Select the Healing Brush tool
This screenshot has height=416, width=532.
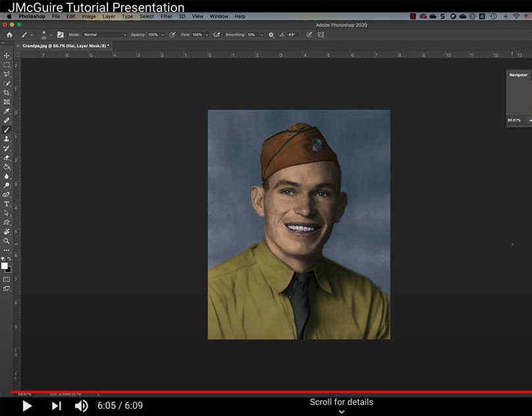(7, 120)
